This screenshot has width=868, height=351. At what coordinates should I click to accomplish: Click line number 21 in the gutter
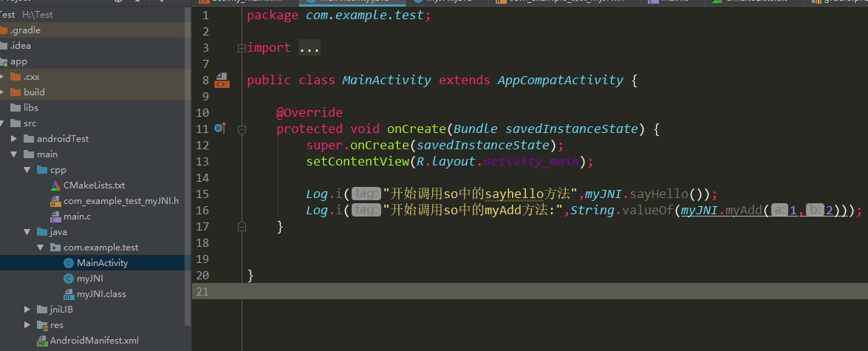pos(202,292)
